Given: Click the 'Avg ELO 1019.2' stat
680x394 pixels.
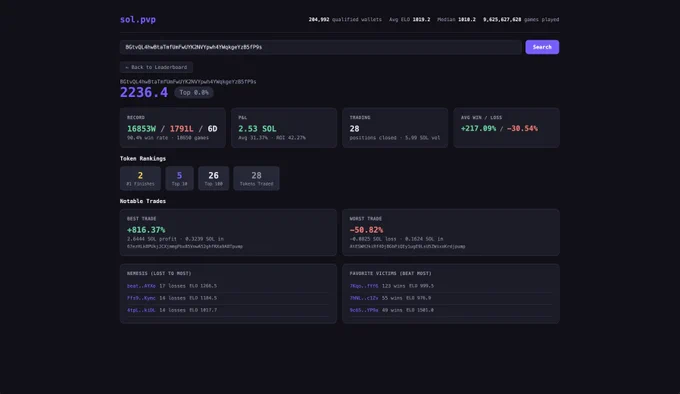Looking at the screenshot, I should pyautogui.click(x=409, y=20).
